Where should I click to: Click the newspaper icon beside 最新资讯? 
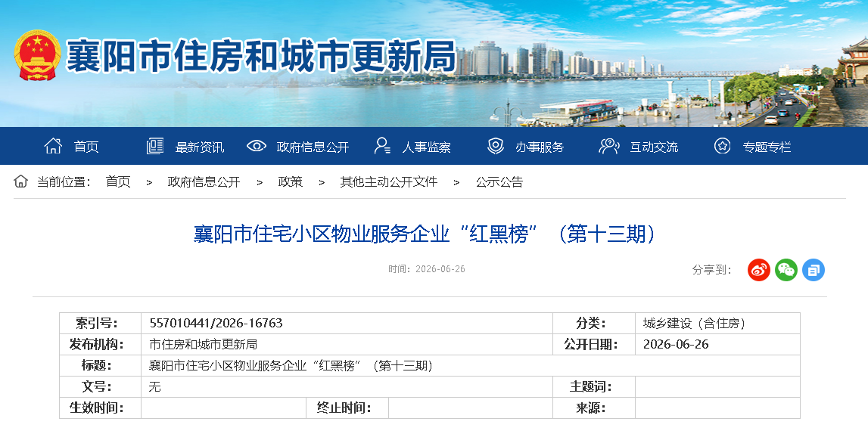coord(155,146)
